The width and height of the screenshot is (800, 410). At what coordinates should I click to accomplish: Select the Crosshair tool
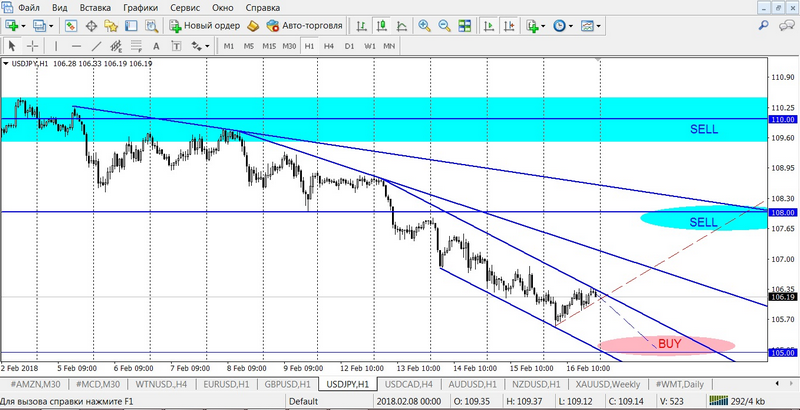[x=33, y=46]
